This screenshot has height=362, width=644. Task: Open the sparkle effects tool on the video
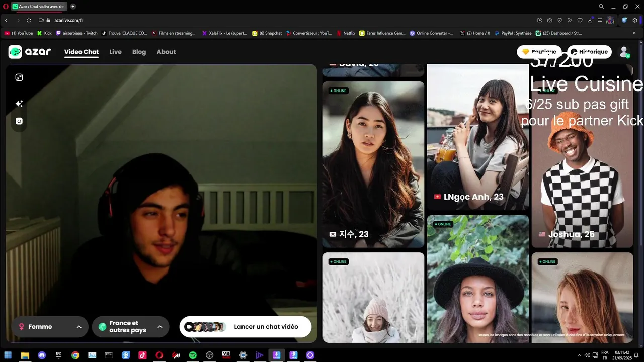tap(19, 104)
